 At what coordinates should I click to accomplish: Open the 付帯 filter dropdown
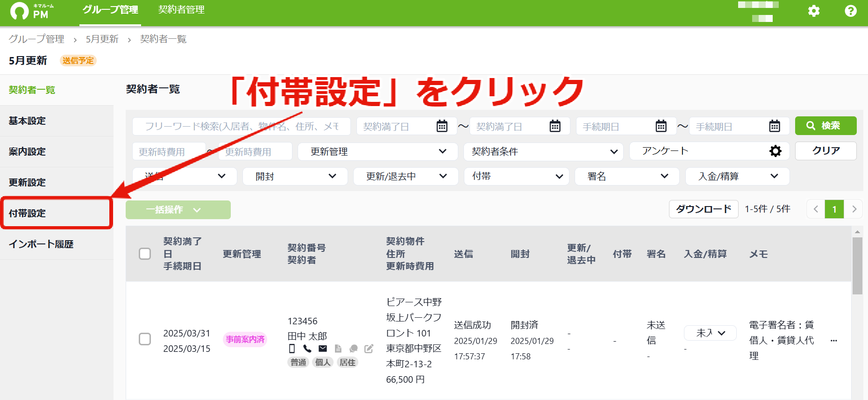pos(517,176)
